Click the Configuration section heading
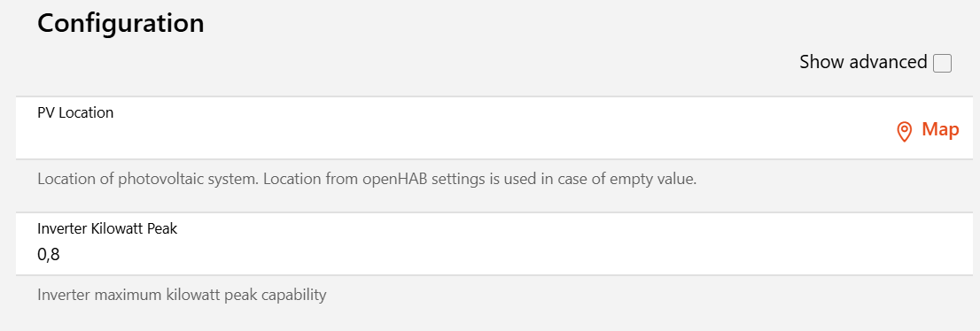 point(121,23)
